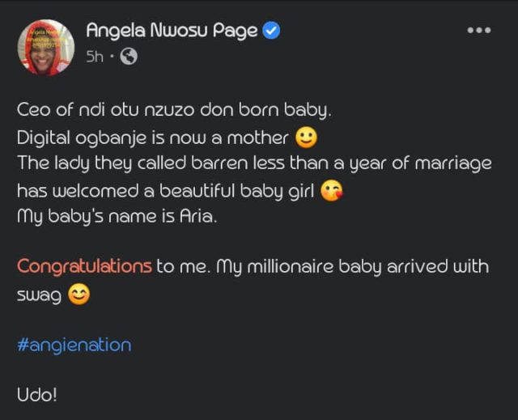This screenshot has width=518, height=420.
Task: Click the kiss emoji after "baby girl"
Action: 329,191
